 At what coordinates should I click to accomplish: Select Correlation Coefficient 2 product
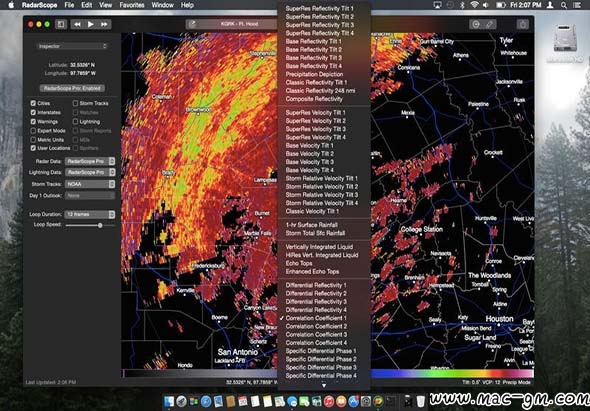[324, 326]
